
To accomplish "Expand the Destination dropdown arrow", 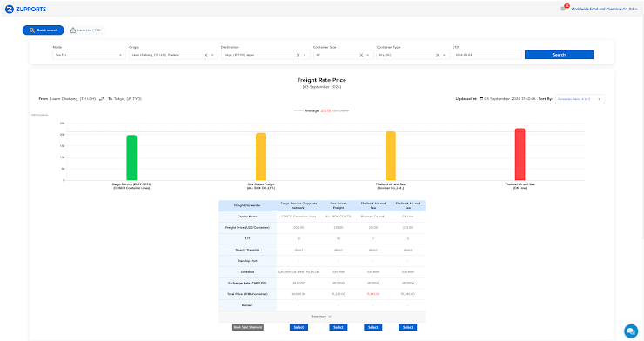I will tap(305, 55).
